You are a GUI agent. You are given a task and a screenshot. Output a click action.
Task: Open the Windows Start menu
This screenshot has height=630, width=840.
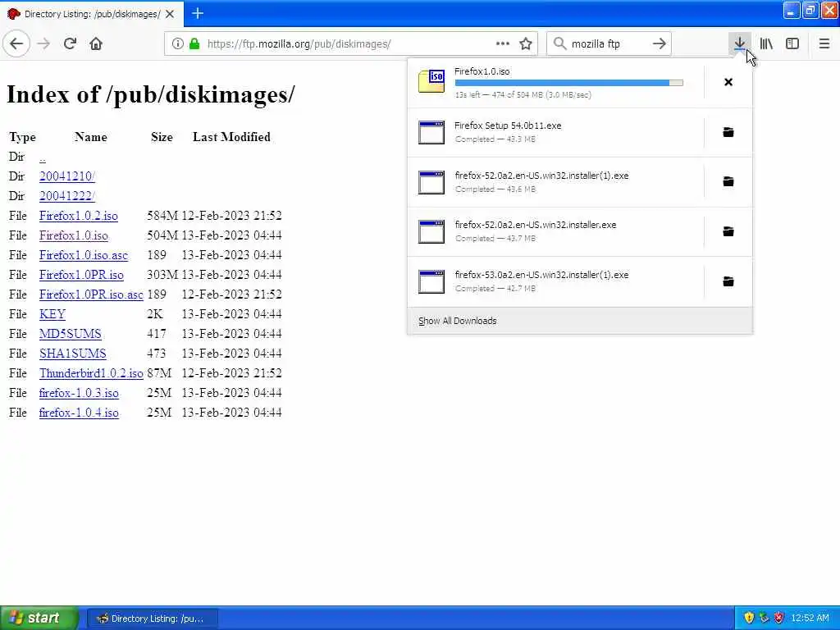pyautogui.click(x=39, y=618)
